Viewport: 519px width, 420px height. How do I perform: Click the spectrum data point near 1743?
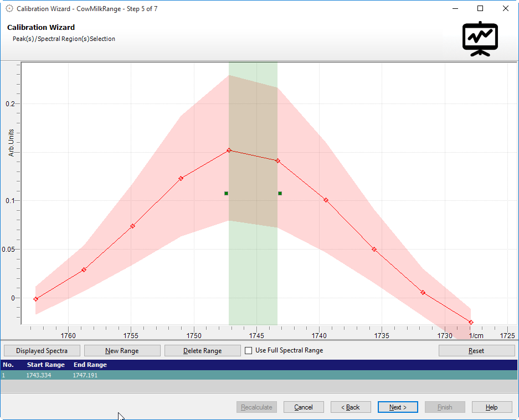(278, 160)
